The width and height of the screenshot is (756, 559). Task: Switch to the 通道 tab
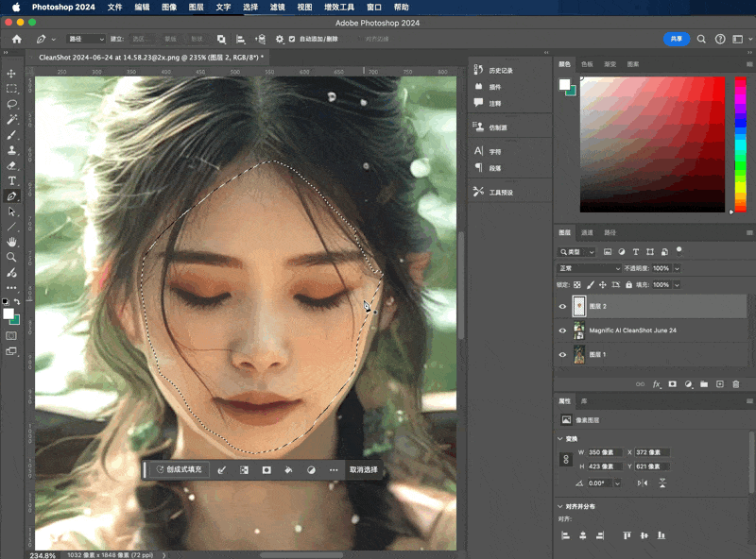pos(587,232)
